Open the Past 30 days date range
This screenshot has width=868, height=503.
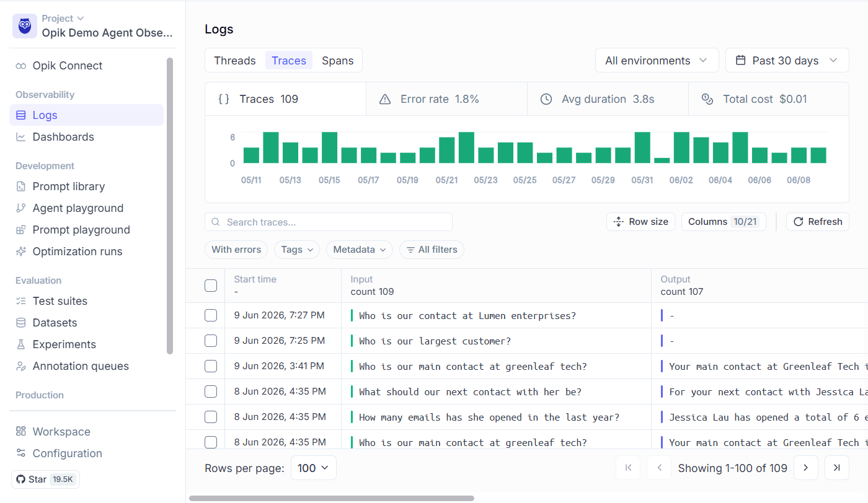(x=787, y=61)
